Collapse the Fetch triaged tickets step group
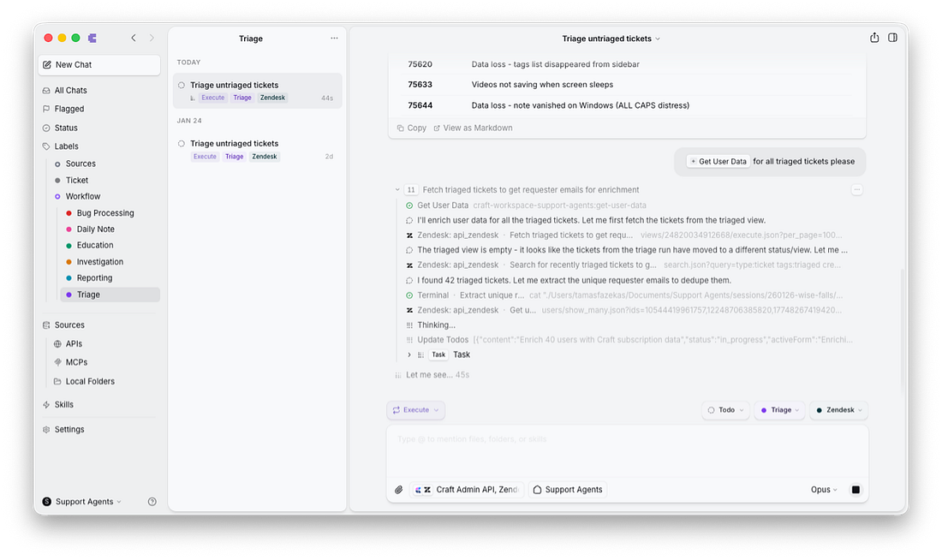The image size is (942, 560). click(x=397, y=190)
